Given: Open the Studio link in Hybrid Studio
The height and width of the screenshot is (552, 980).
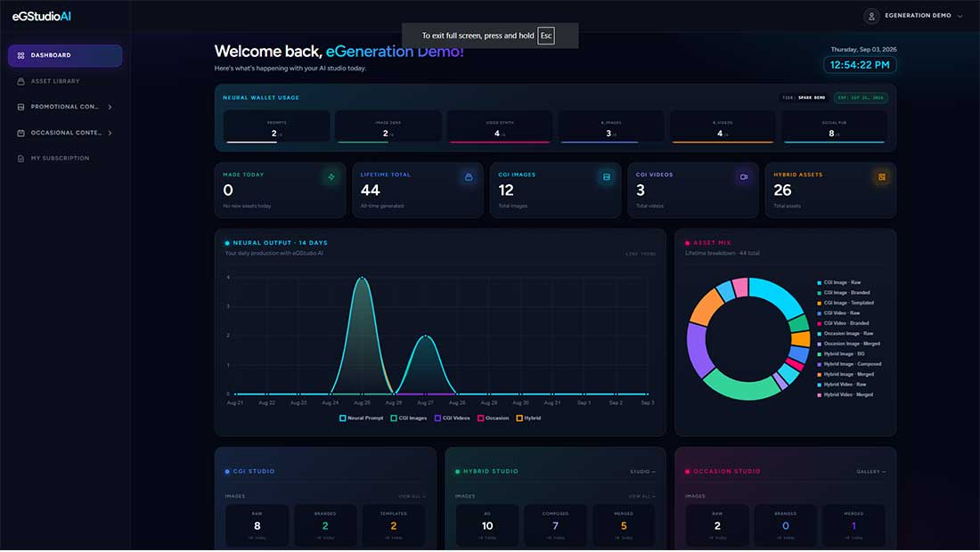Looking at the screenshot, I should point(642,472).
